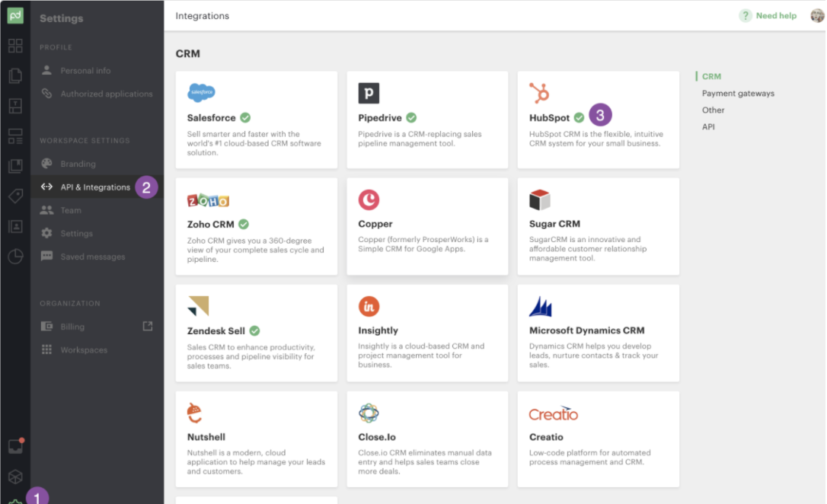Click Zendesk Sell enabled green checkmark
The image size is (827, 504).
(255, 330)
